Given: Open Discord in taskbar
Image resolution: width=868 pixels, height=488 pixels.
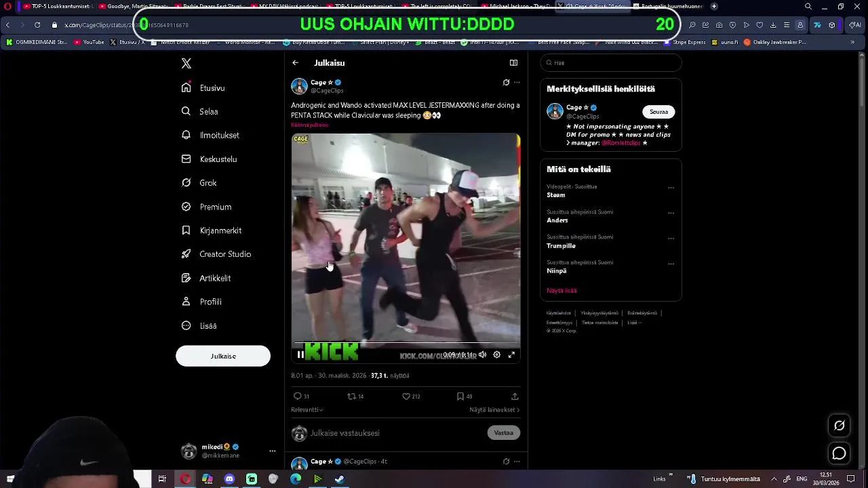Looking at the screenshot, I should click(x=229, y=479).
